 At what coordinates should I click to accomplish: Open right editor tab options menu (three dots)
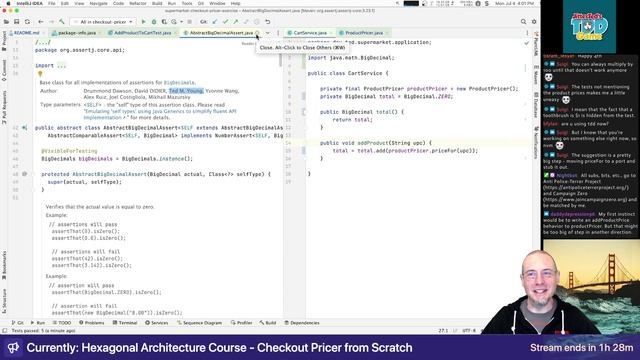[527, 33]
